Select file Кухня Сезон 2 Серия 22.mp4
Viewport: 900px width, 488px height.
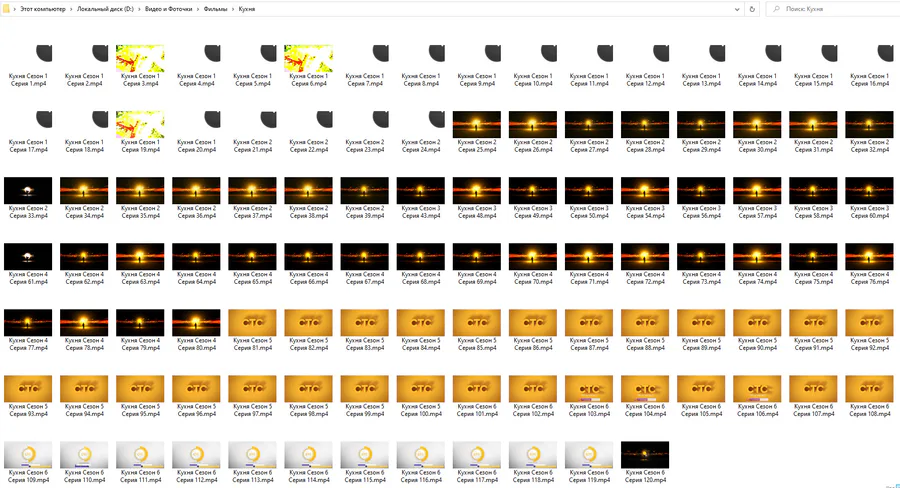(308, 131)
